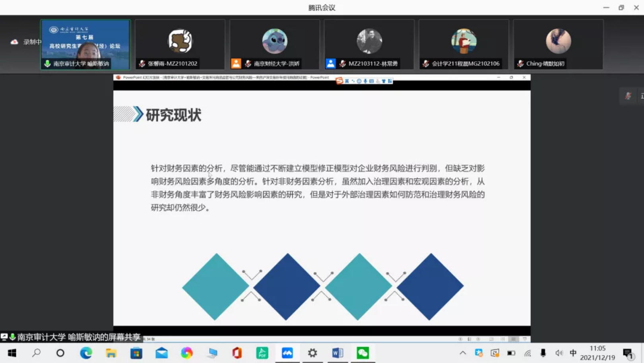Click the volume icon in system tray
644x363 pixels.
pyautogui.click(x=559, y=353)
